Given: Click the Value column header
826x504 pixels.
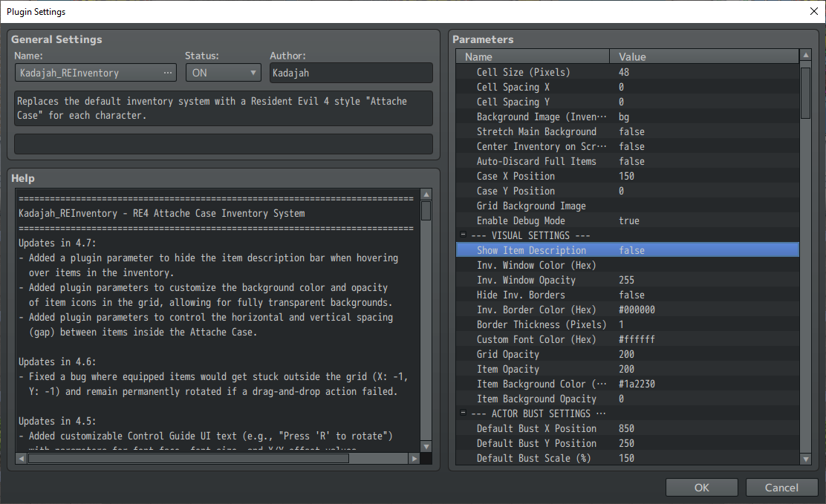Looking at the screenshot, I should pos(704,56).
